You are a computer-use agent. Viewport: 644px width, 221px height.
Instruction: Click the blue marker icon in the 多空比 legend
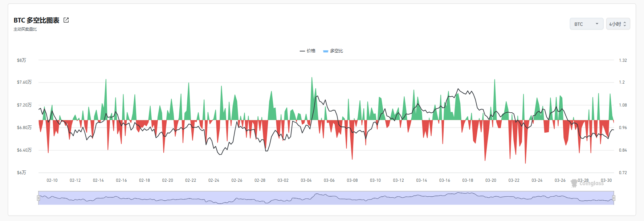coord(326,51)
